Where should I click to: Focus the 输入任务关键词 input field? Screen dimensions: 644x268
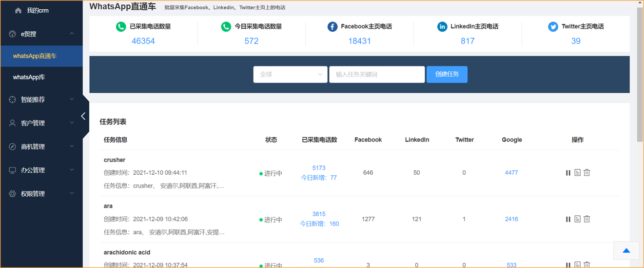[x=377, y=74]
